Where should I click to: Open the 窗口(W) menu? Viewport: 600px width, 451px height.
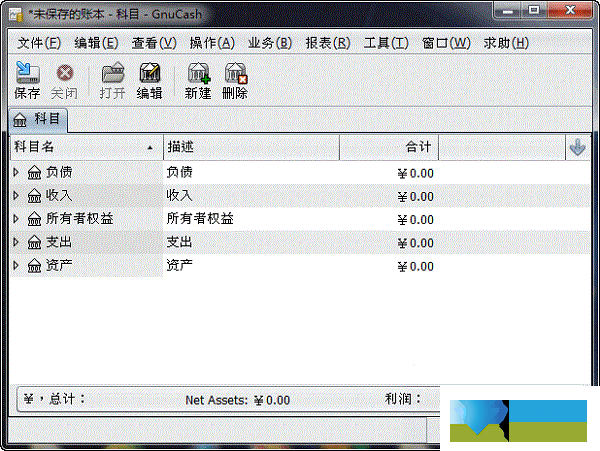[x=446, y=43]
